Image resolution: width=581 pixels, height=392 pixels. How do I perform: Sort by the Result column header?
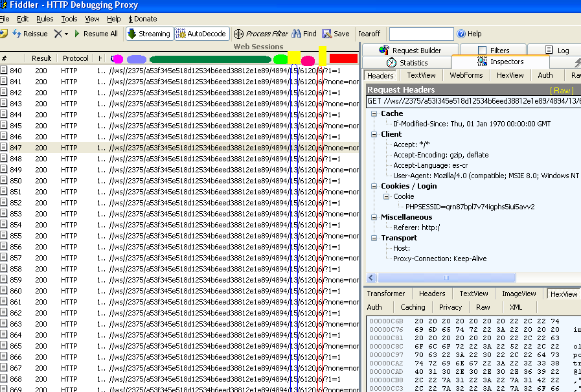(x=41, y=58)
